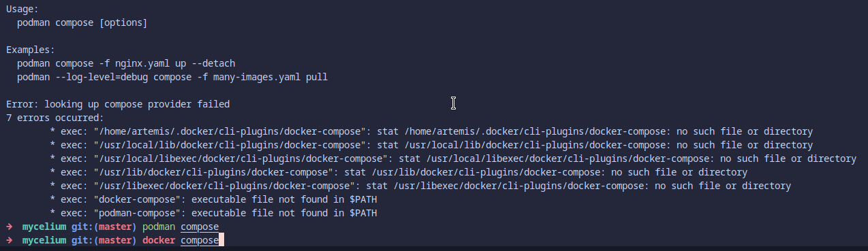Click the nginx.yaml example command line
Viewport: 868px width, 251px height.
126,64
